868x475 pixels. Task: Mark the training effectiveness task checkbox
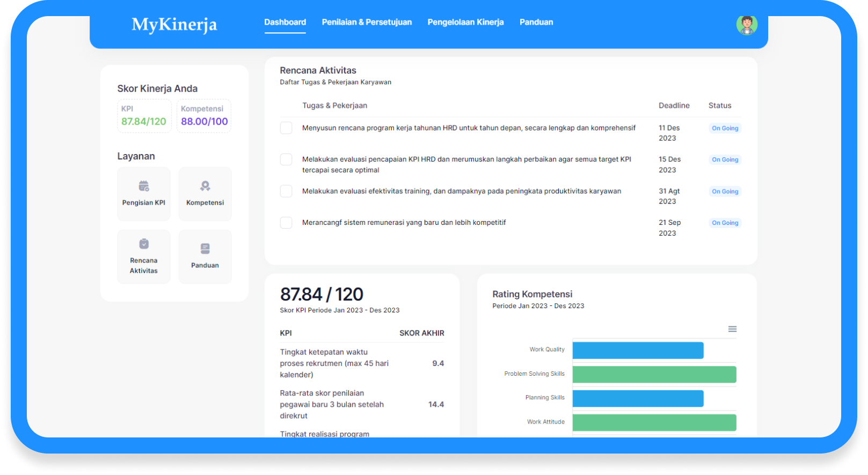[x=286, y=191]
